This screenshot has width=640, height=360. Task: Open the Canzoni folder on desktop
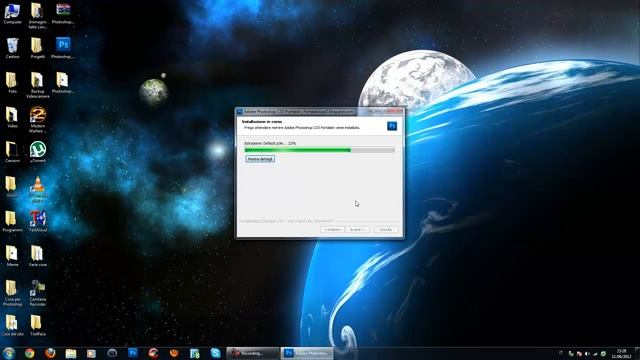point(12,152)
